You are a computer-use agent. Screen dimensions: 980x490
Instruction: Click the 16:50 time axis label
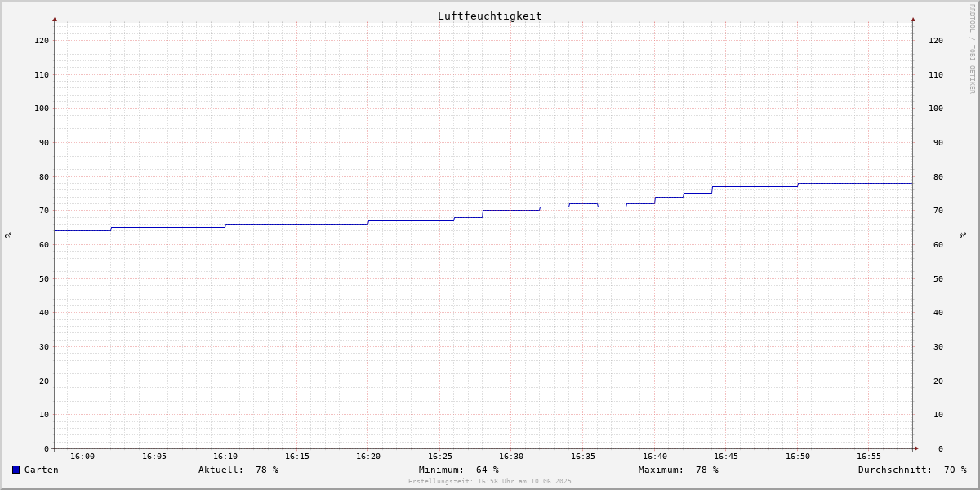tap(798, 457)
